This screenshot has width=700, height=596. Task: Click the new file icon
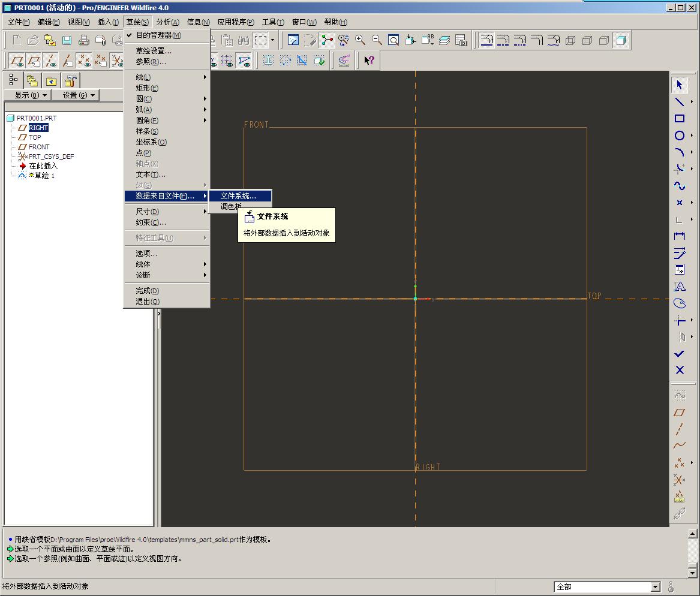[x=17, y=41]
